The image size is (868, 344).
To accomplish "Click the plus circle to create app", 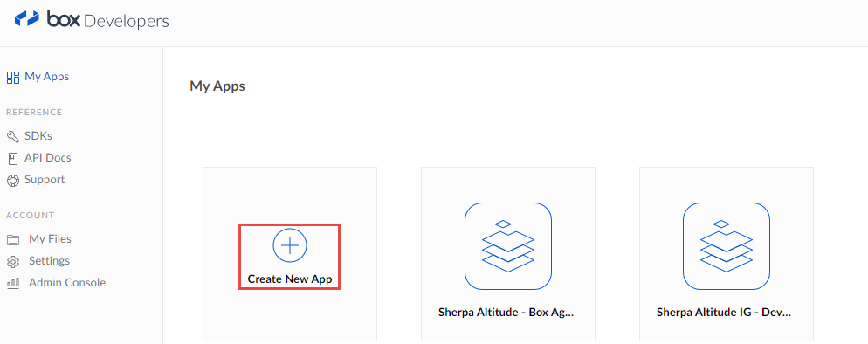I will 290,245.
